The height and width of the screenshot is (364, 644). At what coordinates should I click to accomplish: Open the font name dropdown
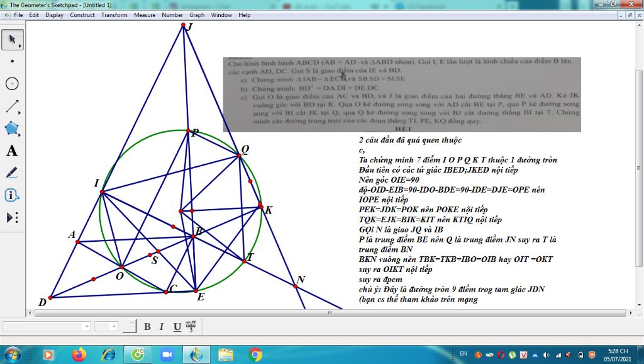pos(47,326)
